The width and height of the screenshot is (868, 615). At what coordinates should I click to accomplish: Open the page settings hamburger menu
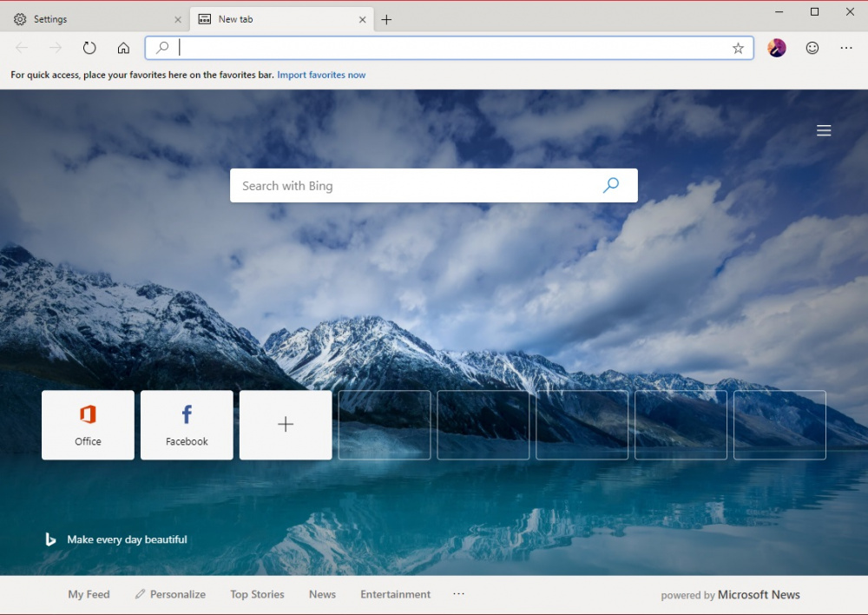(824, 130)
